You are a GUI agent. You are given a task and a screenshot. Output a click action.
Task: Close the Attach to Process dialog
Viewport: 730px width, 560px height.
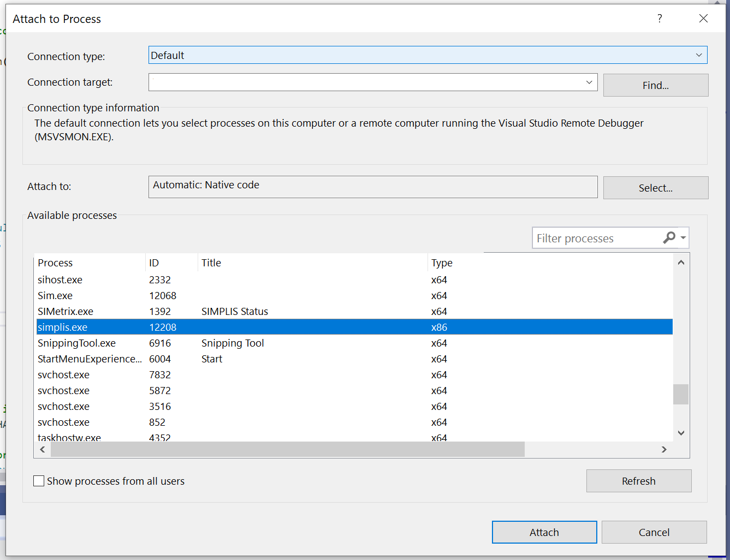point(703,19)
